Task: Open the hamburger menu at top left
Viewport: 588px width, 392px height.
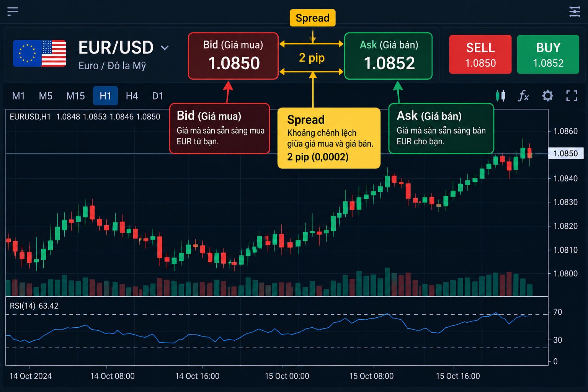Action: point(13,11)
